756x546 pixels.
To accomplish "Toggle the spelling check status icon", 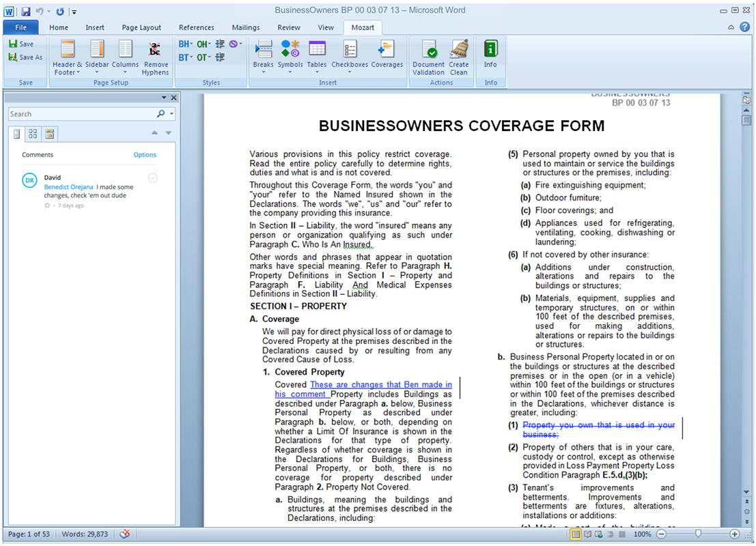I will [x=125, y=534].
